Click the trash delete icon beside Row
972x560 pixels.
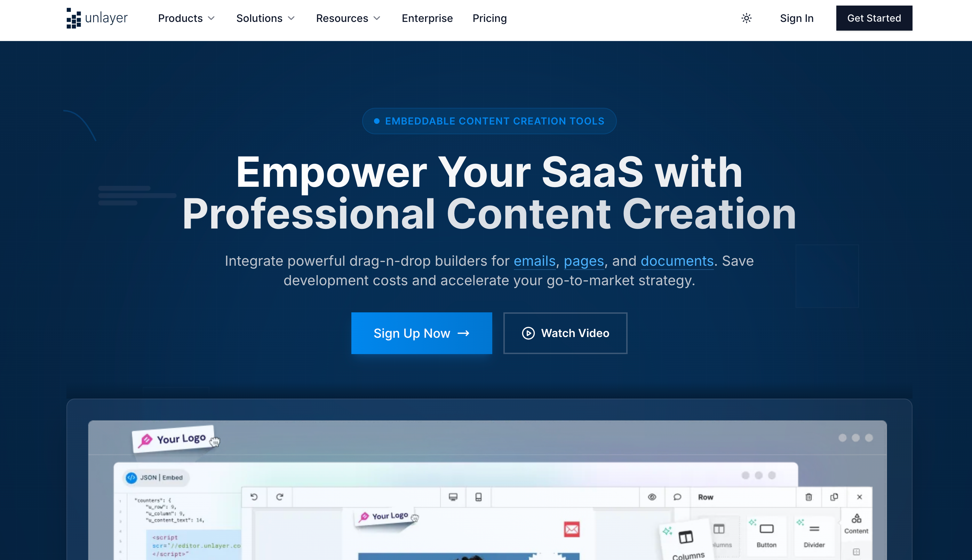pos(808,497)
